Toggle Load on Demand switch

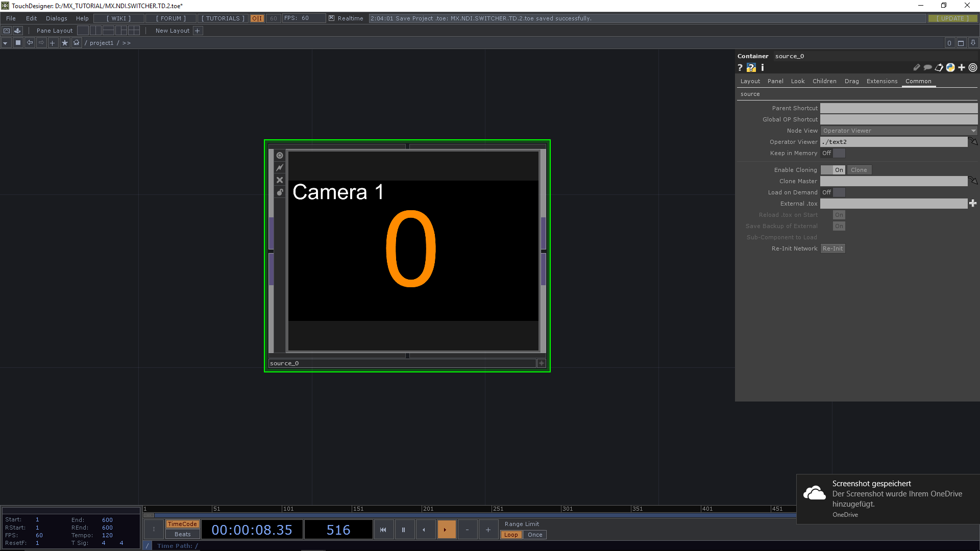pos(833,192)
